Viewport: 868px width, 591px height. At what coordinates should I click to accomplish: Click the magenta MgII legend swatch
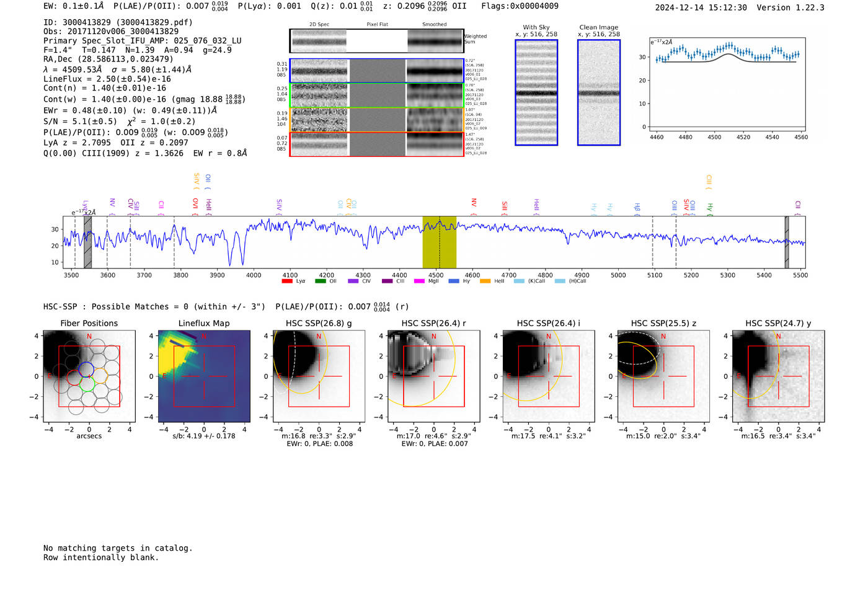click(420, 281)
